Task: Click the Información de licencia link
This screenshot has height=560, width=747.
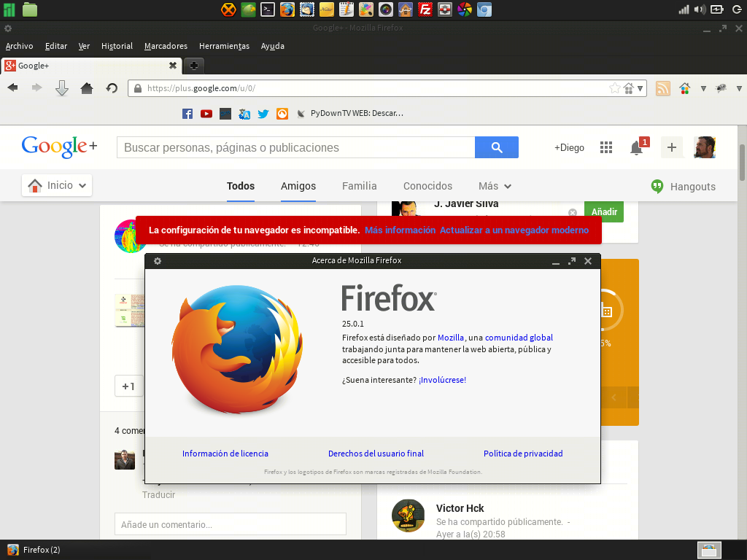Action: tap(225, 454)
